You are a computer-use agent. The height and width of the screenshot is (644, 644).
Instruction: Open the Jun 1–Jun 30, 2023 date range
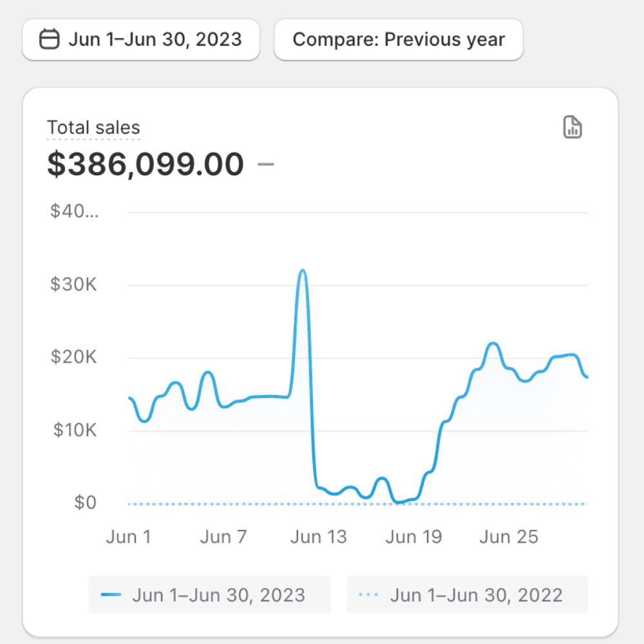click(x=141, y=39)
